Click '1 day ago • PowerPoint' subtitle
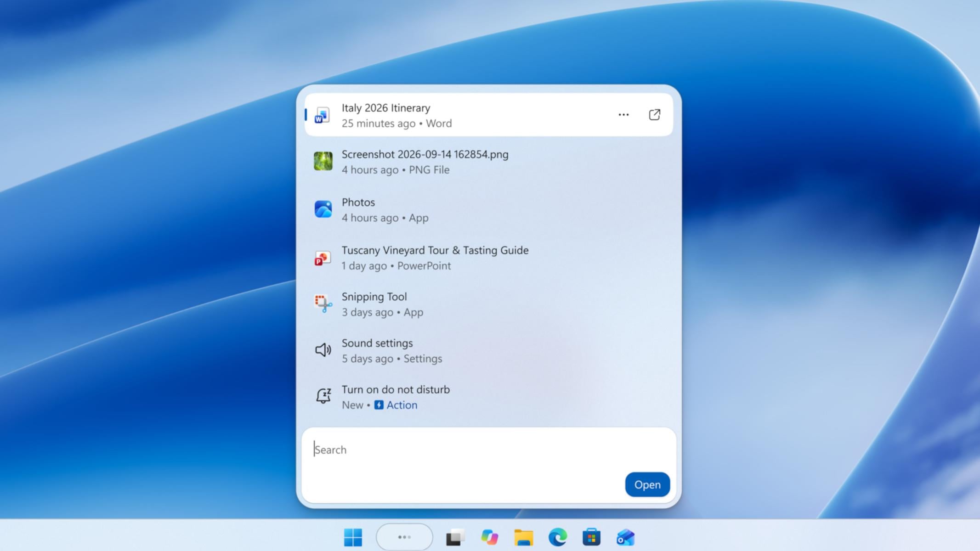This screenshot has width=980, height=551. (x=396, y=266)
